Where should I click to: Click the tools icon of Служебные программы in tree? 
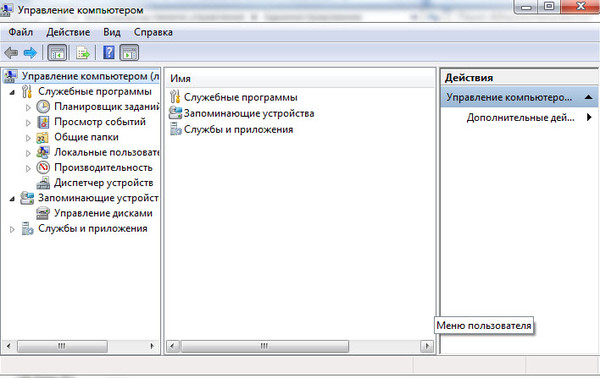coord(27,91)
